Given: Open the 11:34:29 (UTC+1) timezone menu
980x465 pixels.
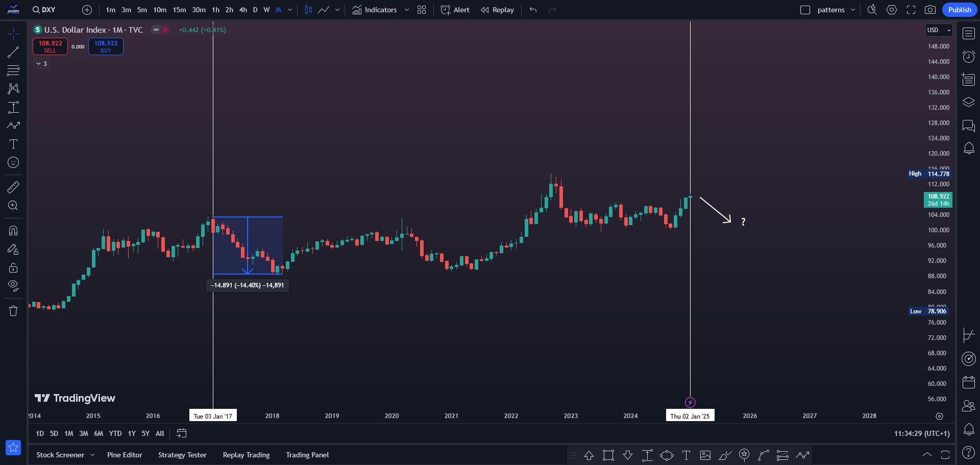Looking at the screenshot, I should point(922,433).
